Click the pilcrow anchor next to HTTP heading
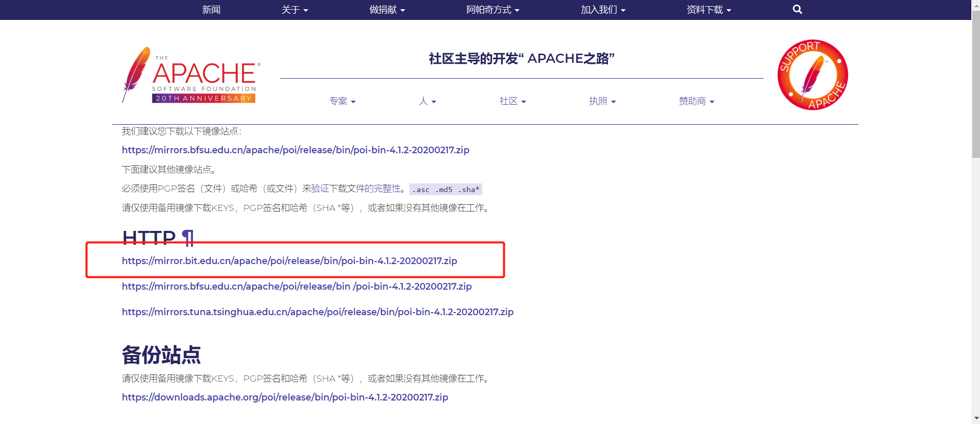 (188, 238)
